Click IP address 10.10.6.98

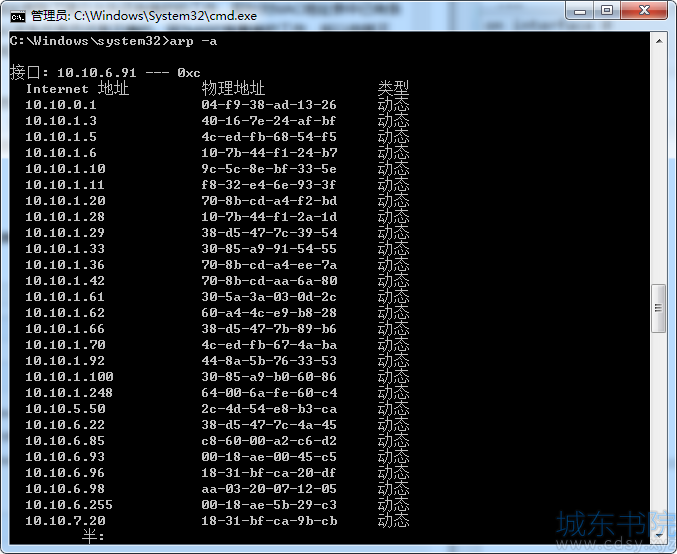[65, 488]
